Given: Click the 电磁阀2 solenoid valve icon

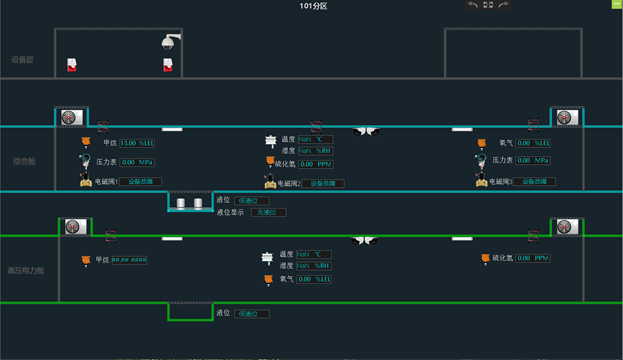Looking at the screenshot, I should pyautogui.click(x=270, y=182).
